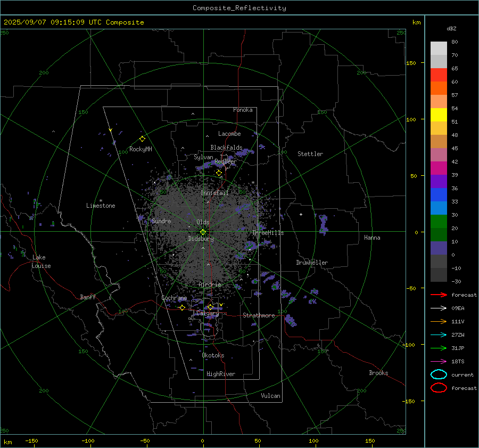The height and width of the screenshot is (448, 479).
Task: Click the Hanna city label
Action: [372, 238]
